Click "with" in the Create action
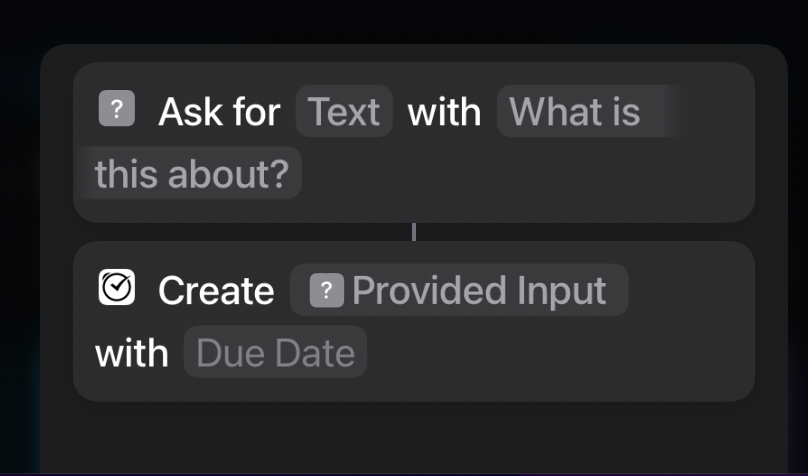 (x=131, y=353)
